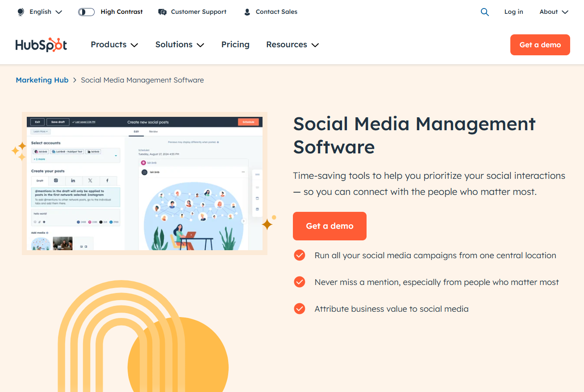Go to Marketing Hub breadcrumb link
The image size is (584, 392).
(x=42, y=80)
